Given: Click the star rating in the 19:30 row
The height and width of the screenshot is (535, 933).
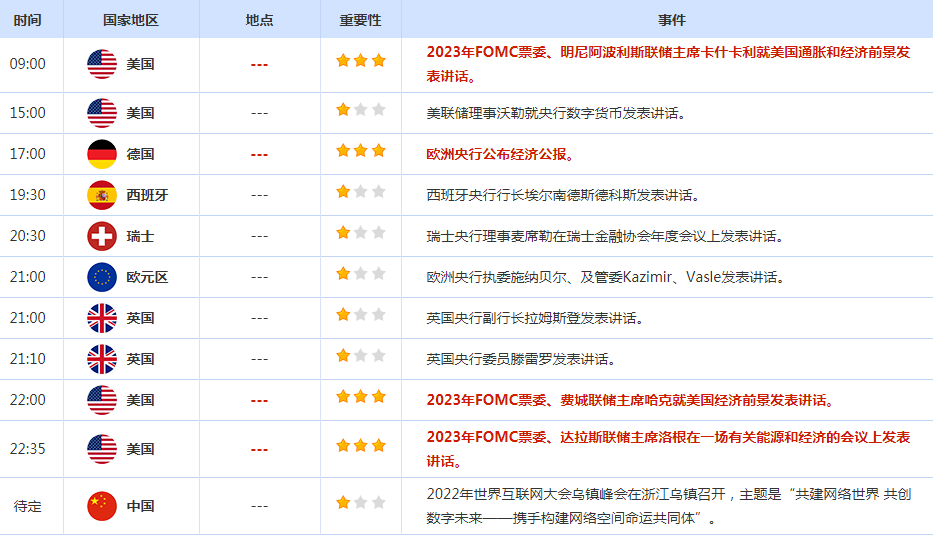Looking at the screenshot, I should tap(361, 192).
